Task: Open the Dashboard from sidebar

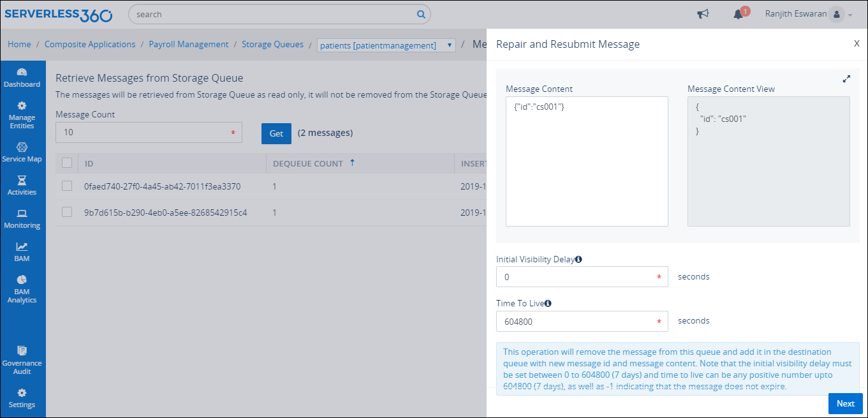Action: tap(22, 77)
